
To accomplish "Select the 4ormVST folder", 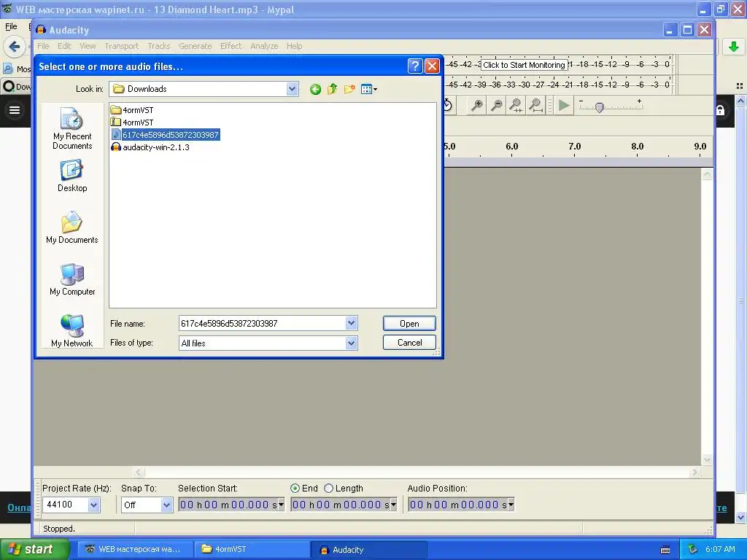I will point(132,110).
